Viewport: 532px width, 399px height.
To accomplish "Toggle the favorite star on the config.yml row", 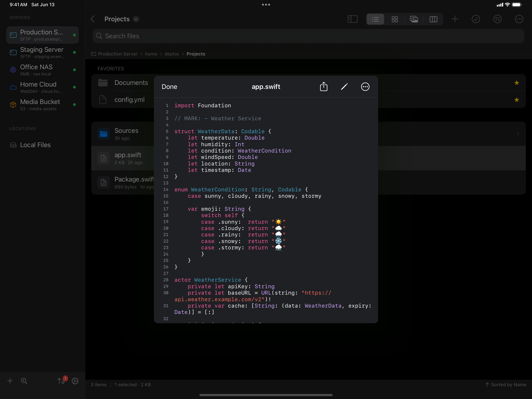I will click(x=517, y=100).
